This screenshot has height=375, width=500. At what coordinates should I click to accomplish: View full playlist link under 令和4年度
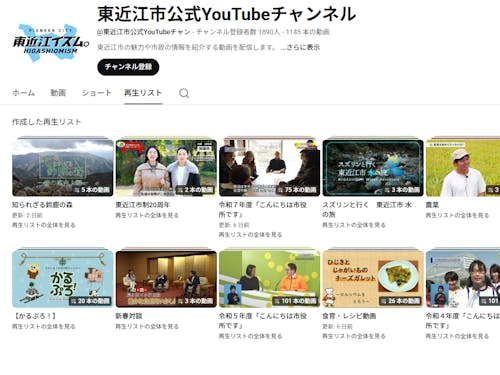(457, 336)
